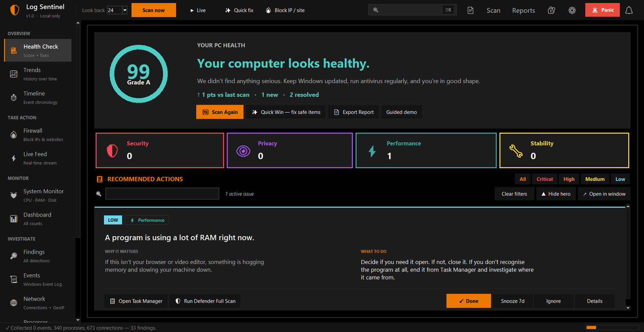The height and width of the screenshot is (332, 644).
Task: Click Run Defender Full Scan
Action: point(205,301)
